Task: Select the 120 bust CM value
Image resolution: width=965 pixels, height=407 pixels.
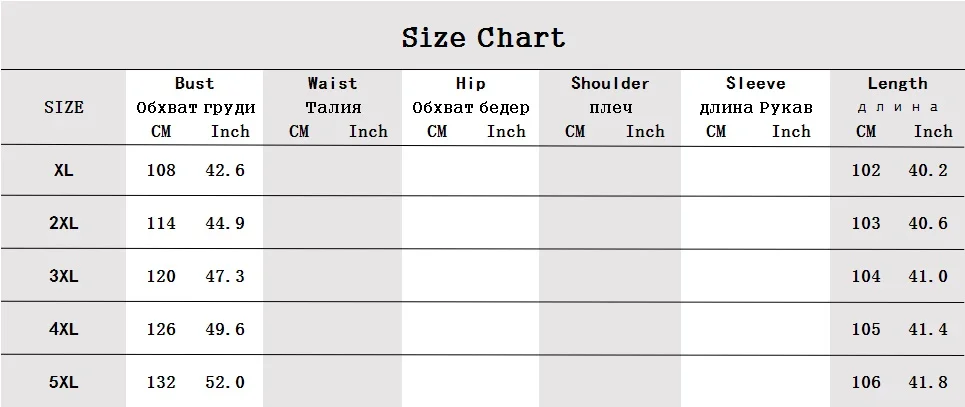Action: [x=161, y=277]
